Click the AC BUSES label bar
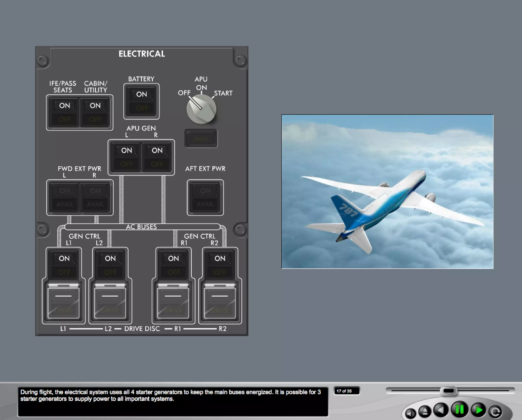This screenshot has width=522, height=420. coord(142,227)
